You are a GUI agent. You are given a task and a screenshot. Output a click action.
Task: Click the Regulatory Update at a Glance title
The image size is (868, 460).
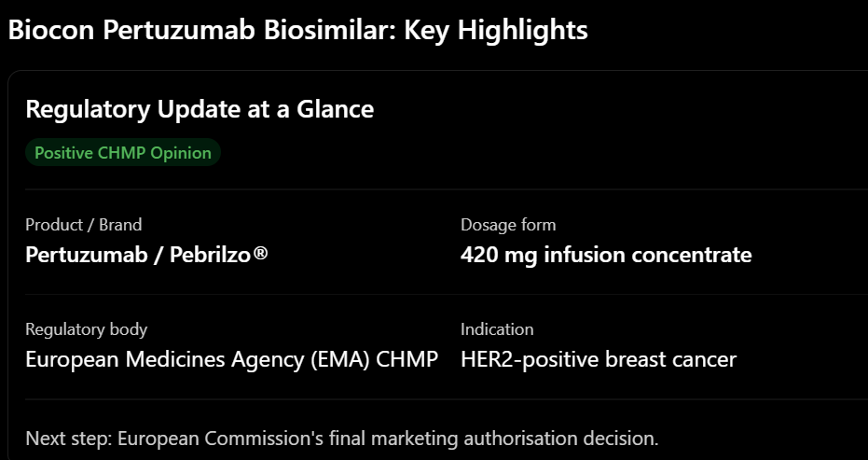(200, 109)
